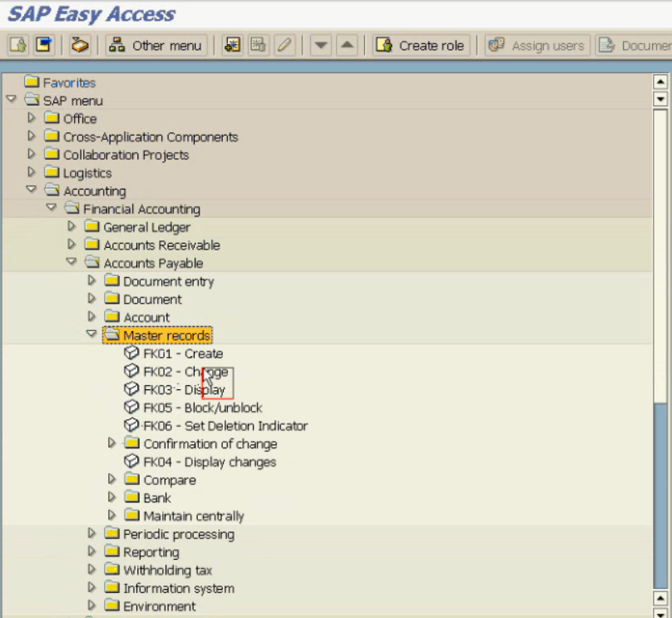Expand the Information system folder
672x618 pixels.
tap(91, 587)
